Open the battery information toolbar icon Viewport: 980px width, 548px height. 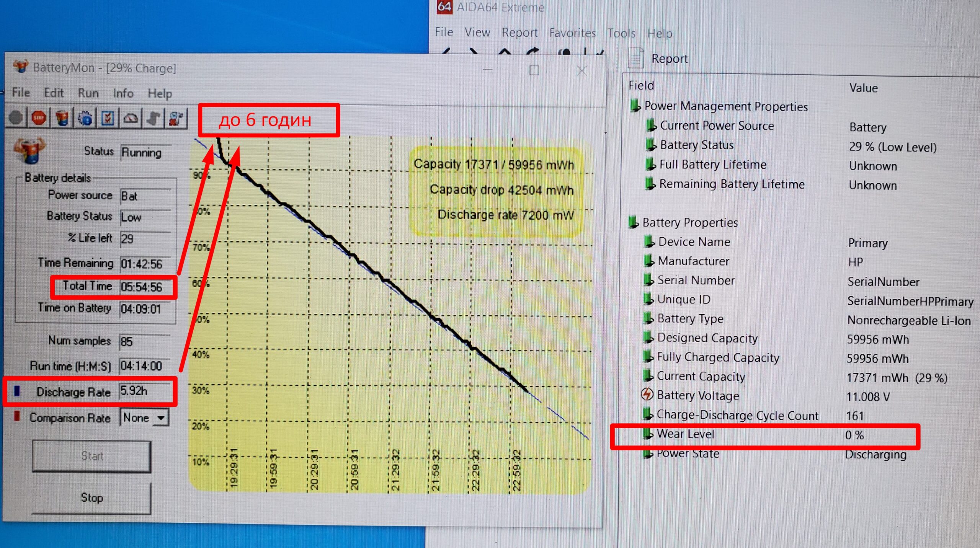point(62,118)
